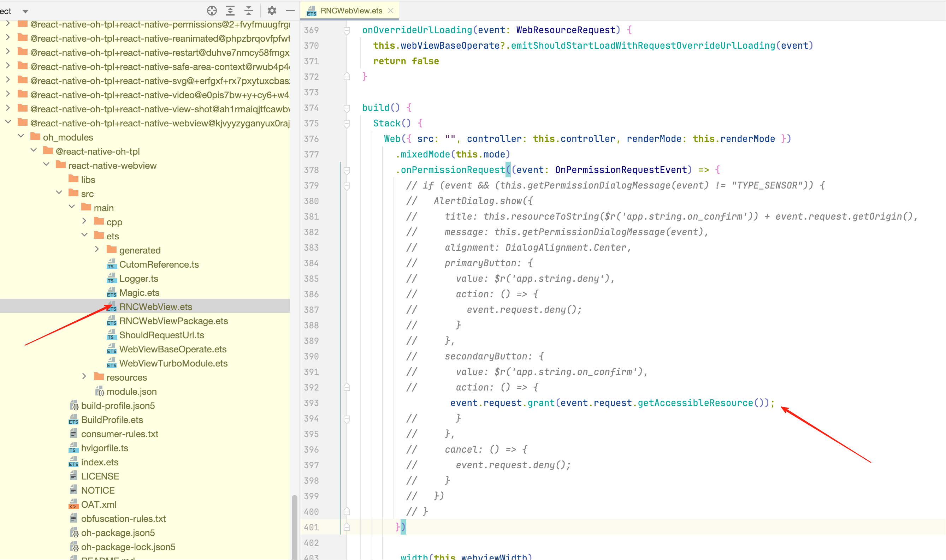Screen dimensions: 946x560
Task: Click the locate/select opened file crosshair icon
Action: 212,11
